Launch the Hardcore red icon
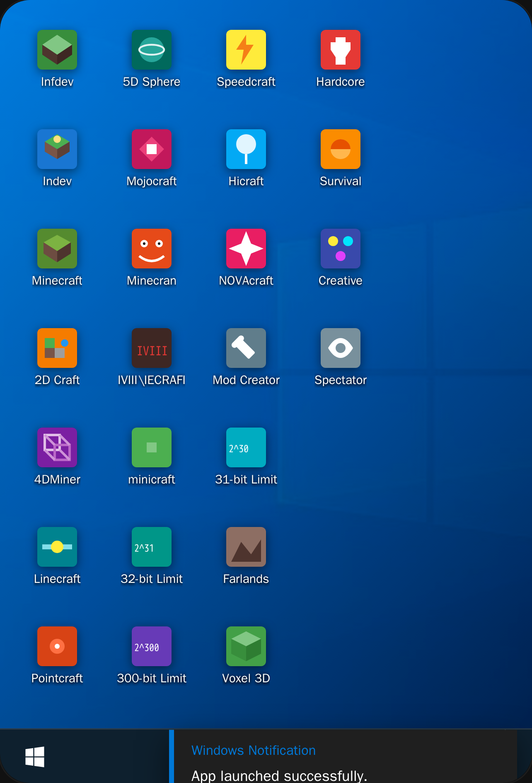The image size is (532, 783). (341, 50)
